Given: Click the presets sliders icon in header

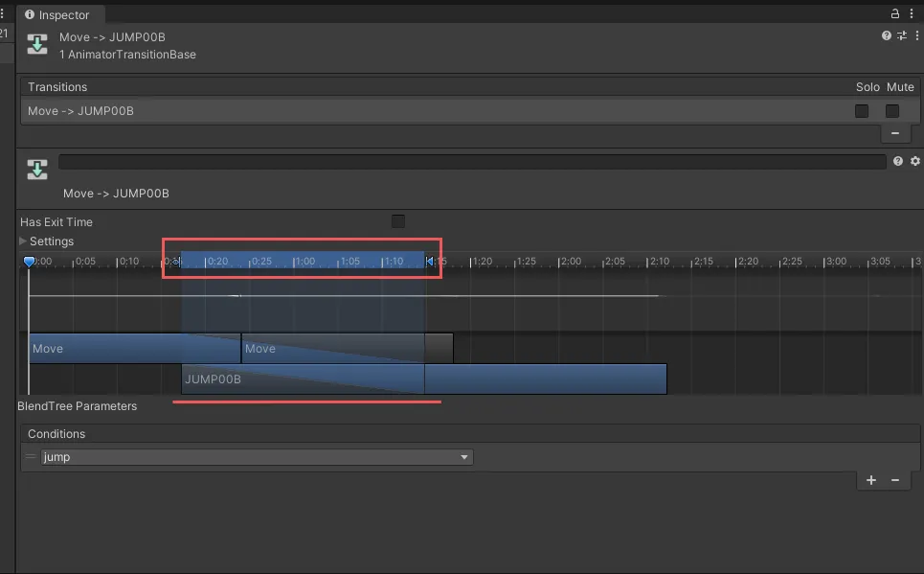Looking at the screenshot, I should pos(901,35).
